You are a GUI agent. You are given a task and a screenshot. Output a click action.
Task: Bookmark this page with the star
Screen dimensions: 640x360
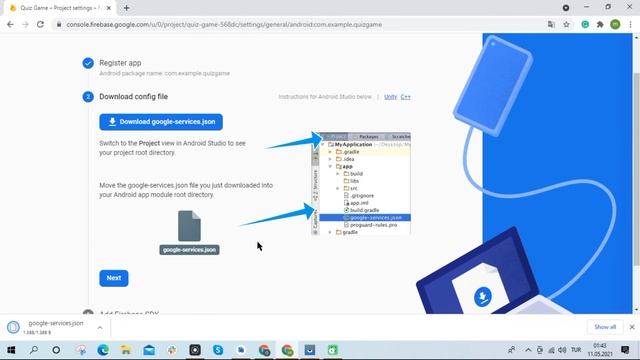[x=567, y=24]
